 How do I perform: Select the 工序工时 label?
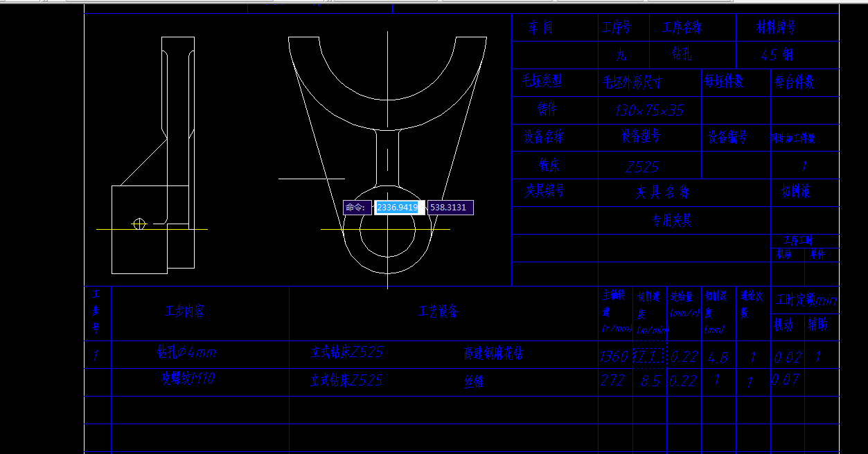(x=797, y=240)
